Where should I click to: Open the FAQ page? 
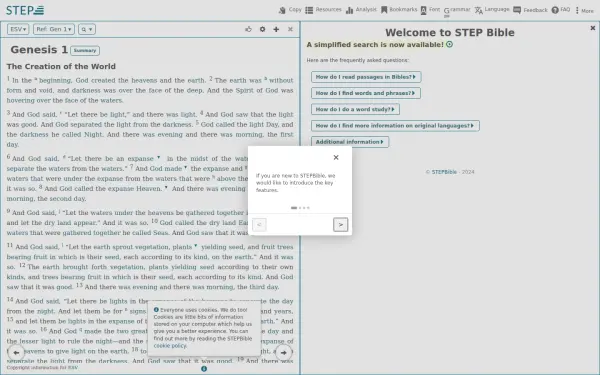[x=561, y=10]
